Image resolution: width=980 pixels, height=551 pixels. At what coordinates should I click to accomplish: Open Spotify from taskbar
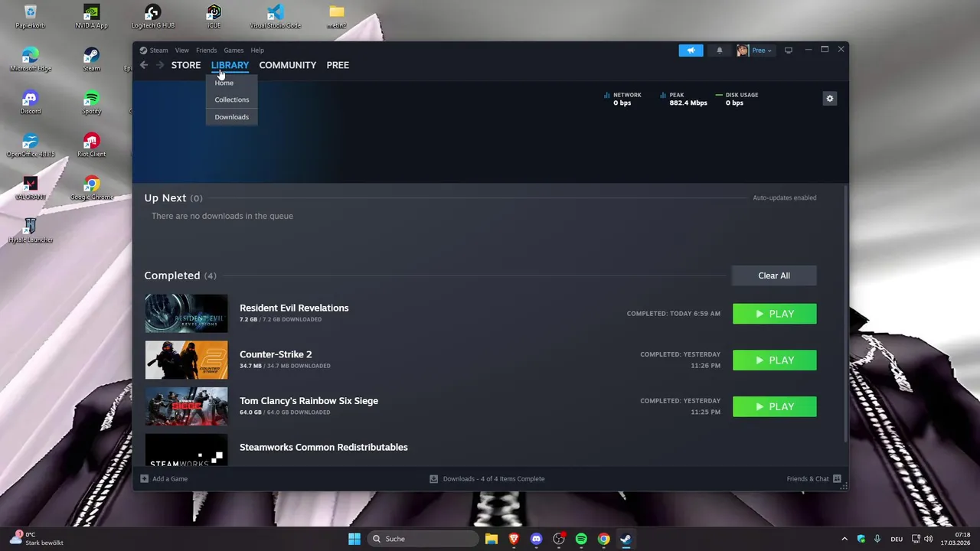[581, 539]
